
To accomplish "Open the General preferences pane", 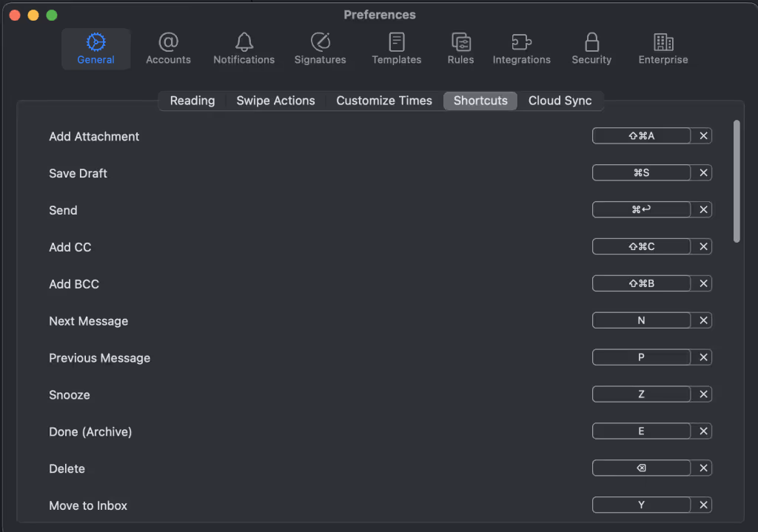I will click(95, 49).
